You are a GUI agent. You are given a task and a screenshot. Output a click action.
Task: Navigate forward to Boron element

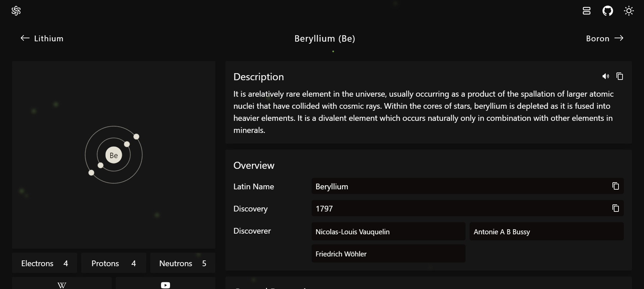(x=604, y=39)
